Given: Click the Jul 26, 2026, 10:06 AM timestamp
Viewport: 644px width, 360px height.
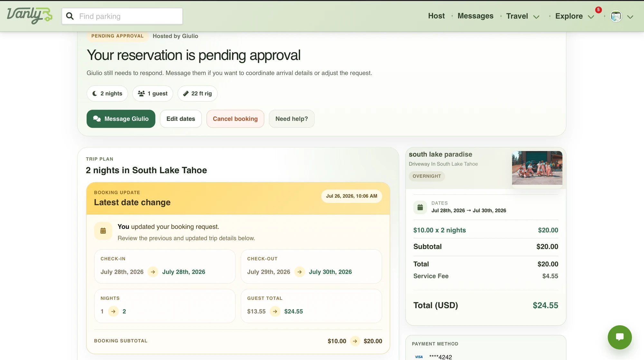Looking at the screenshot, I should (x=352, y=196).
